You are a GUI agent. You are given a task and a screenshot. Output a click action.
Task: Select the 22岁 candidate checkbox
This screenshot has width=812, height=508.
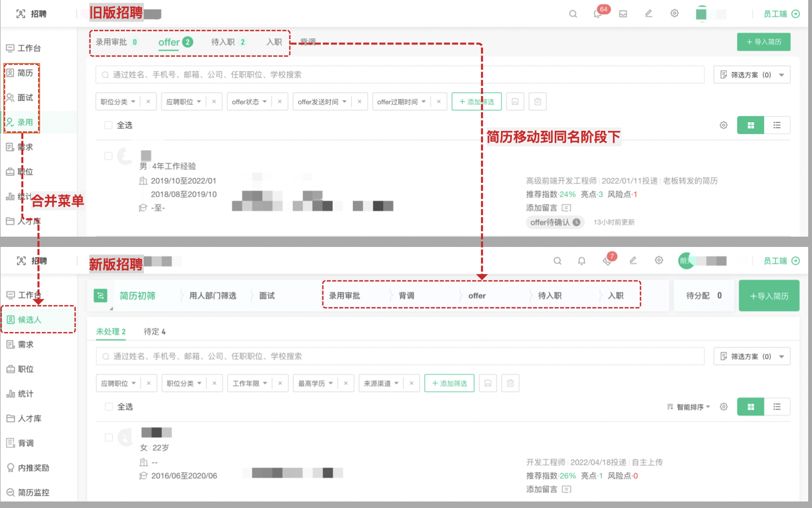point(109,437)
